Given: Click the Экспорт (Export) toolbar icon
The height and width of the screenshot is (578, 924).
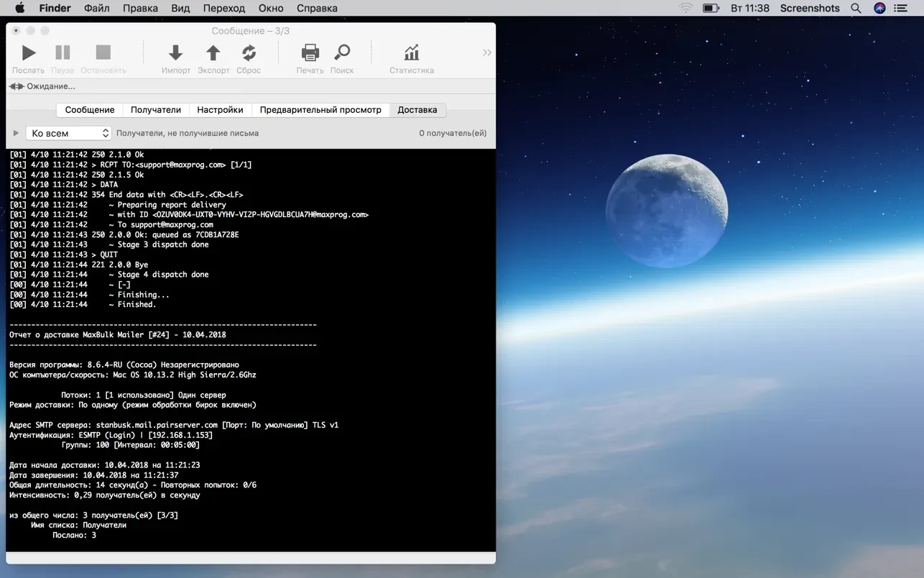Looking at the screenshot, I should click(x=213, y=53).
